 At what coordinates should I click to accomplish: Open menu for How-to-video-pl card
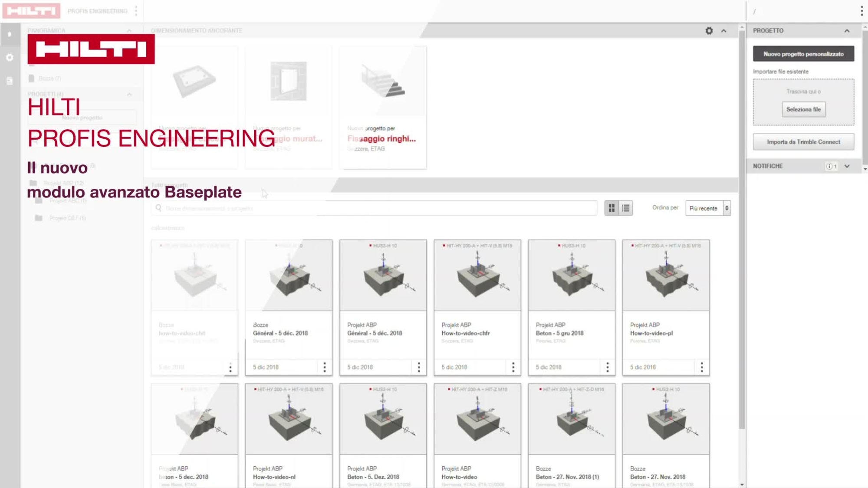tap(702, 367)
